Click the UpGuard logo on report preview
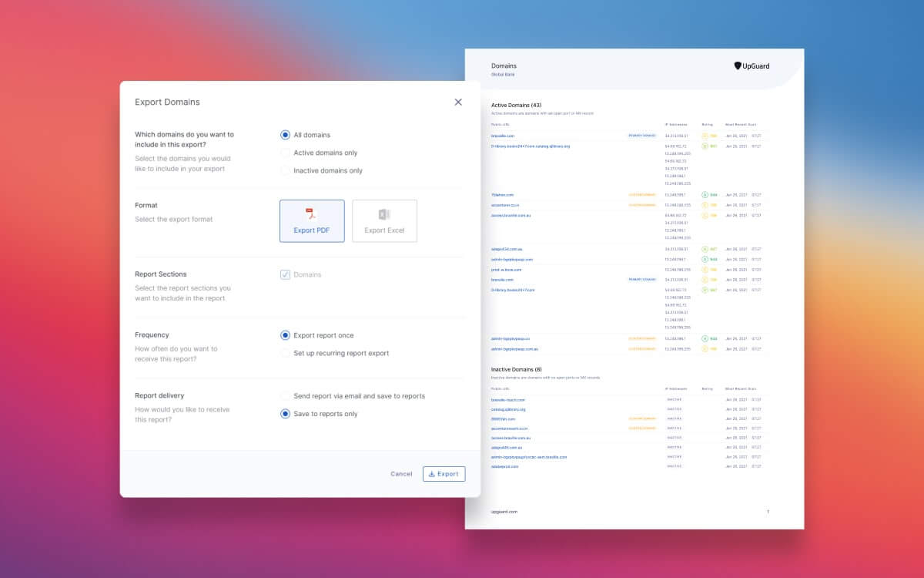924x578 pixels. point(752,66)
